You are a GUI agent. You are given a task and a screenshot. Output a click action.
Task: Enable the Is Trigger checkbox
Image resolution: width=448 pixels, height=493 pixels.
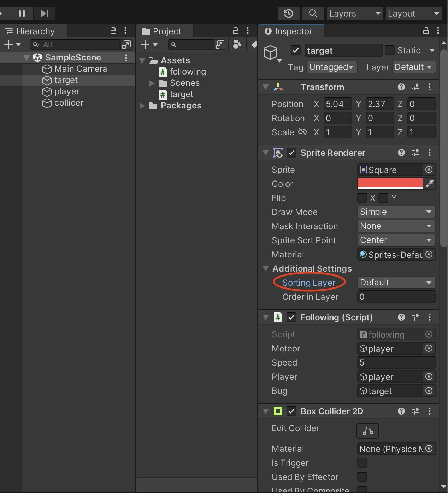(362, 463)
